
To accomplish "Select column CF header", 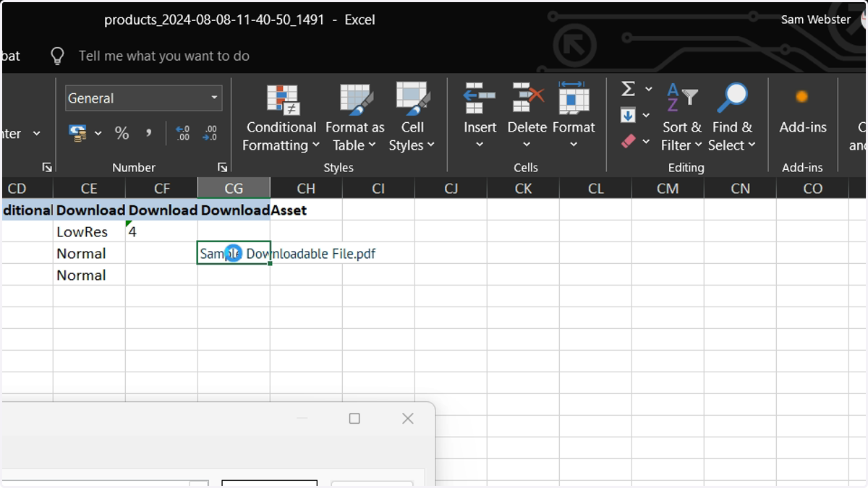I will coord(161,188).
